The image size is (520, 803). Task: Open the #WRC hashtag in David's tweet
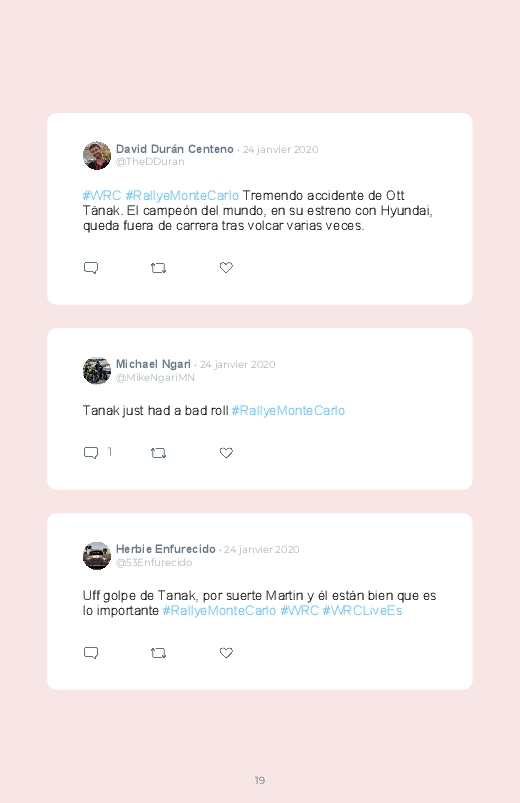(x=102, y=196)
